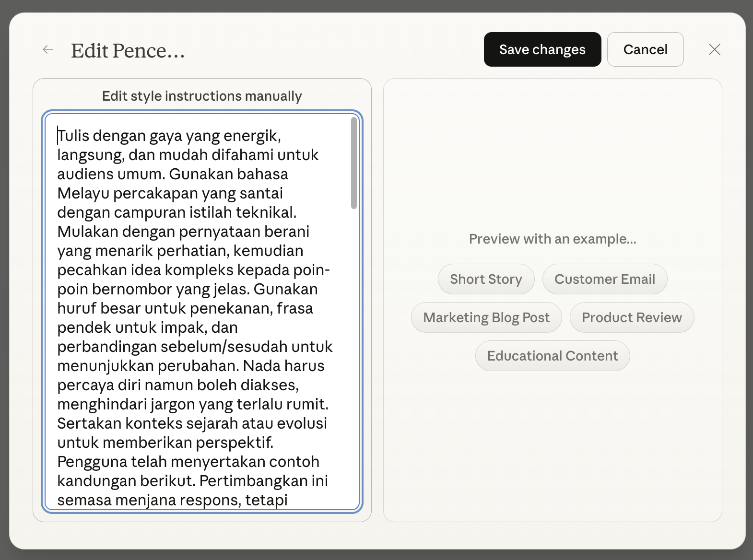This screenshot has width=753, height=560.
Task: Try the Educational Content preview
Action: tap(552, 356)
